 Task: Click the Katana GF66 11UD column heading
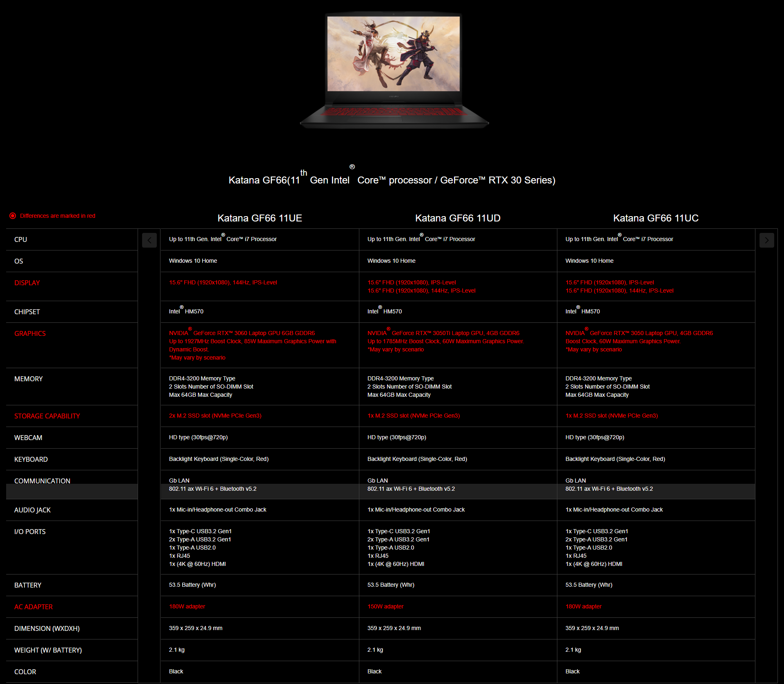pos(458,218)
